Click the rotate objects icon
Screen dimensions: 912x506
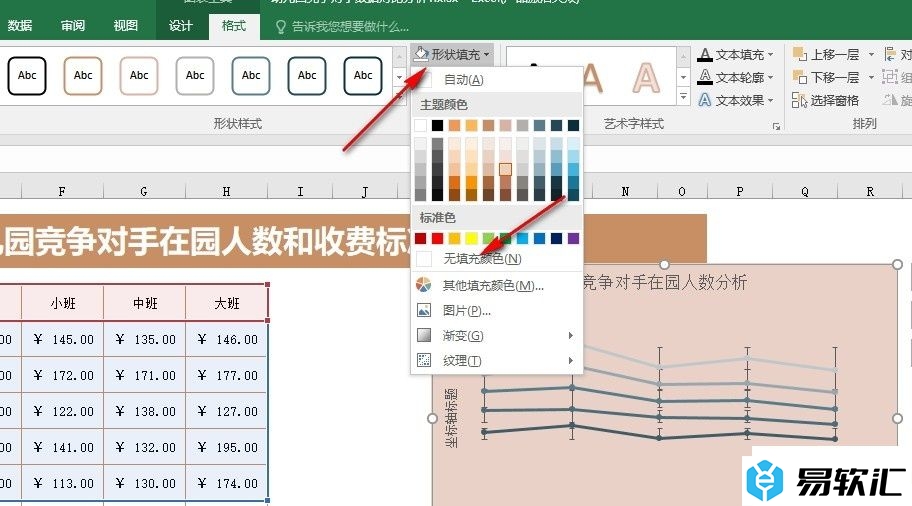pyautogui.click(x=890, y=100)
